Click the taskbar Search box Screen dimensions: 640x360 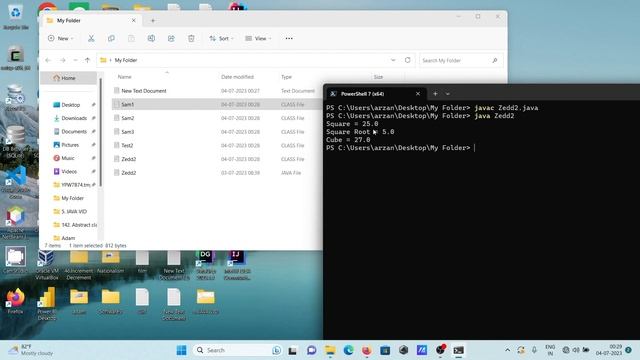[238, 350]
